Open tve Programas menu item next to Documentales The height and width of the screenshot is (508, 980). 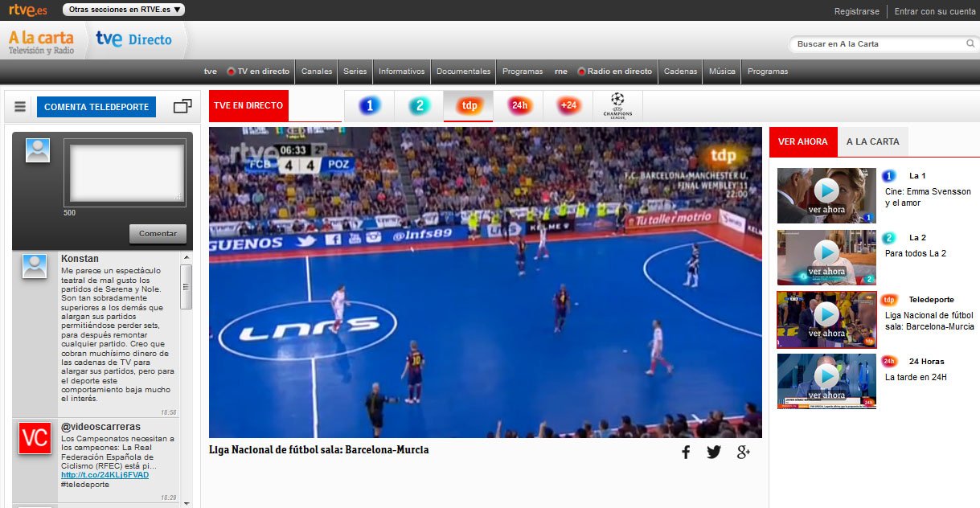523,72
